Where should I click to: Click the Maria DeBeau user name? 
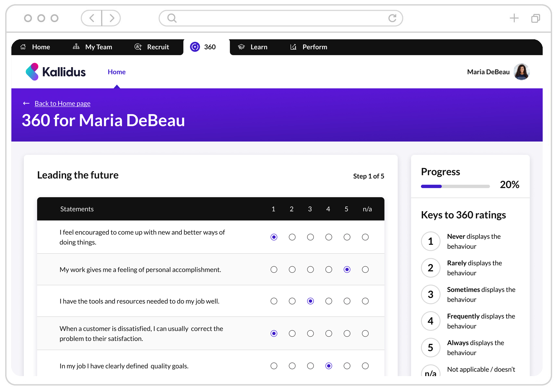[488, 72]
